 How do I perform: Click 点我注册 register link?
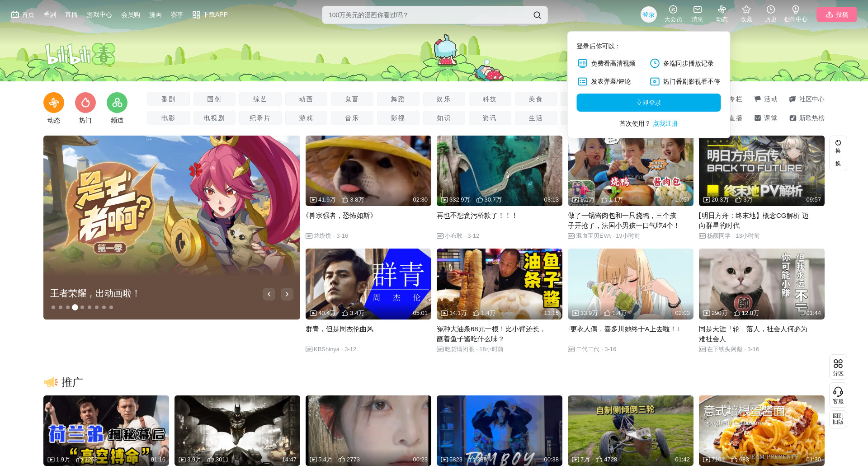coord(665,123)
